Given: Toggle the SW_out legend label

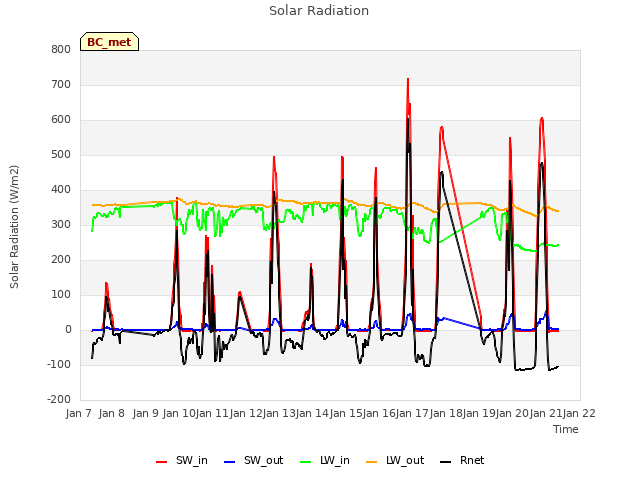Looking at the screenshot, I should (x=263, y=460).
